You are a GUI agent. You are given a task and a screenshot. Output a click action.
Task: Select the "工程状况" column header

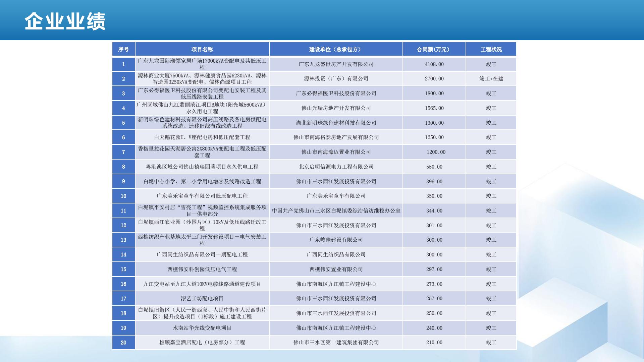[491, 49]
